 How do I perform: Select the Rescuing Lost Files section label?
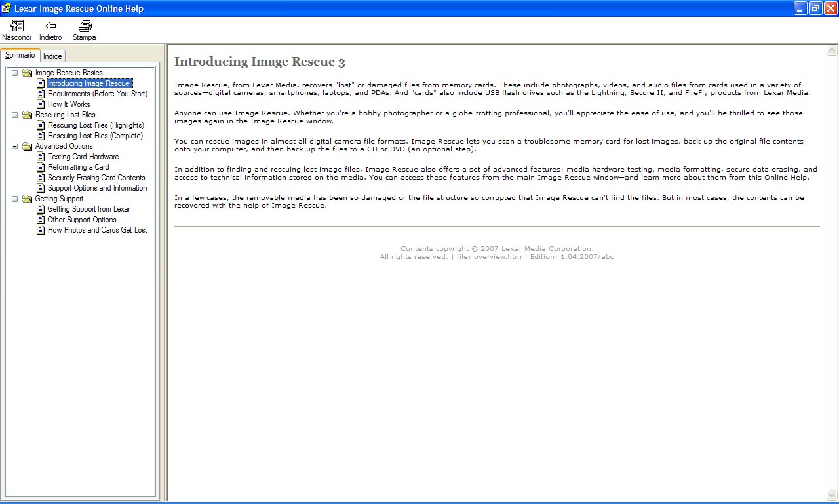tap(66, 115)
